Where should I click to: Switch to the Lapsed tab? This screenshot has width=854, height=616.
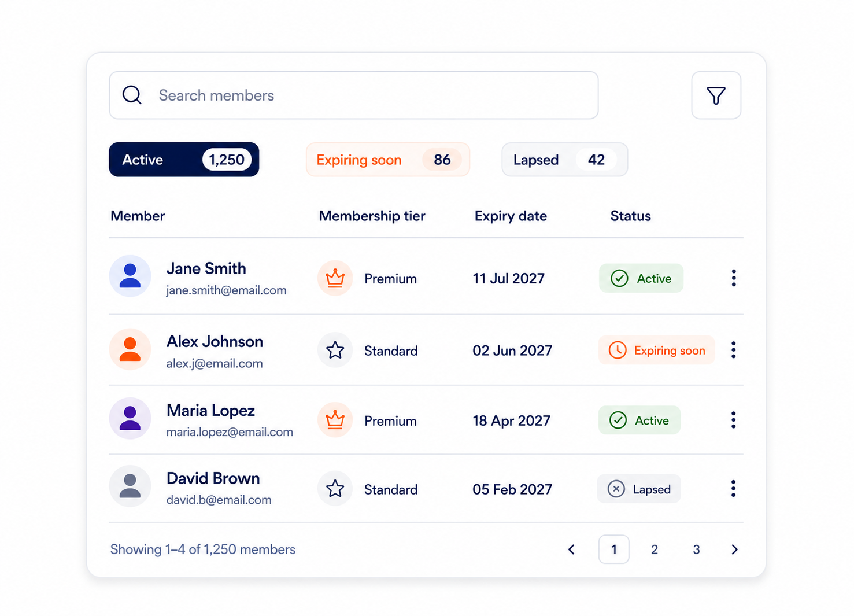click(564, 160)
